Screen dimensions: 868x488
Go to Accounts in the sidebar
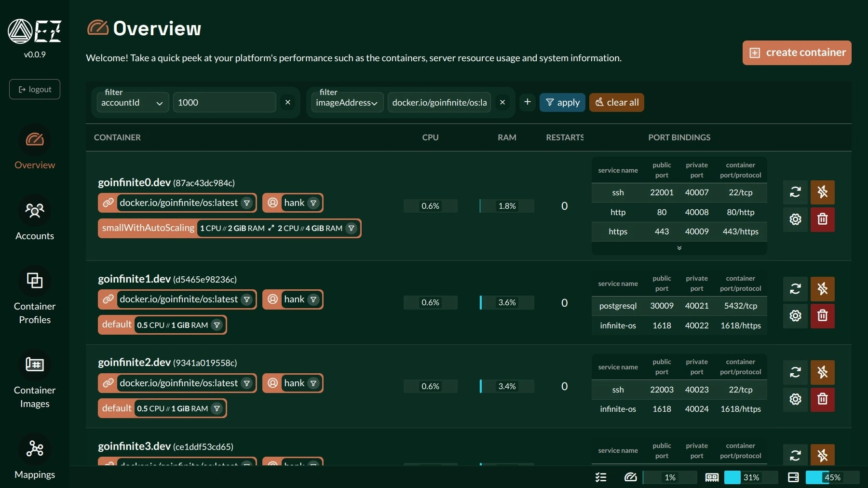point(35,219)
